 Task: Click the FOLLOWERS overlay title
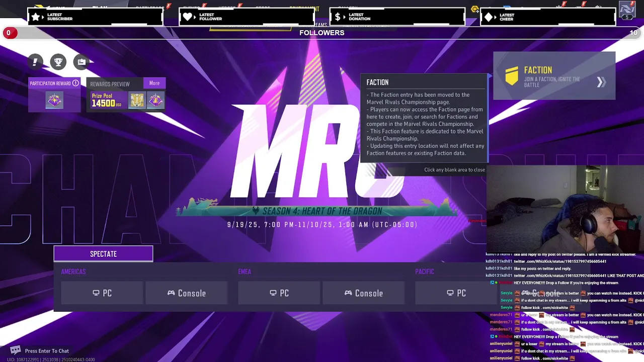click(x=322, y=33)
